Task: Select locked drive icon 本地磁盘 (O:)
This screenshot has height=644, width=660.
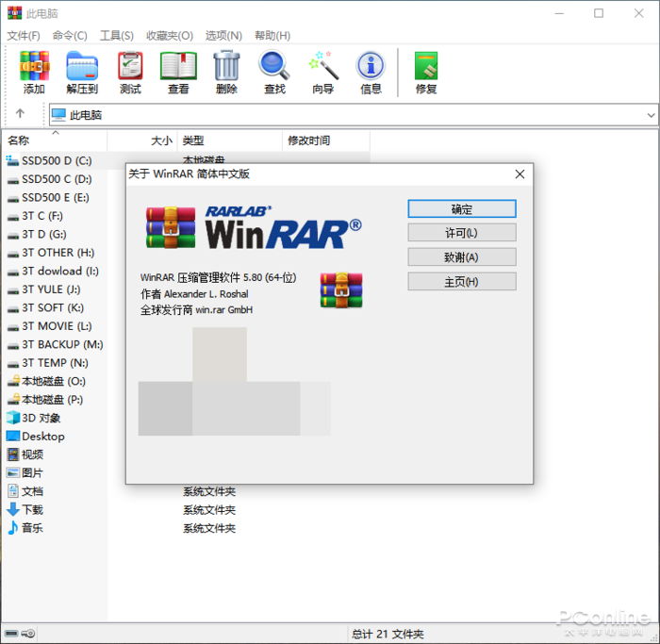Action: (x=13, y=381)
